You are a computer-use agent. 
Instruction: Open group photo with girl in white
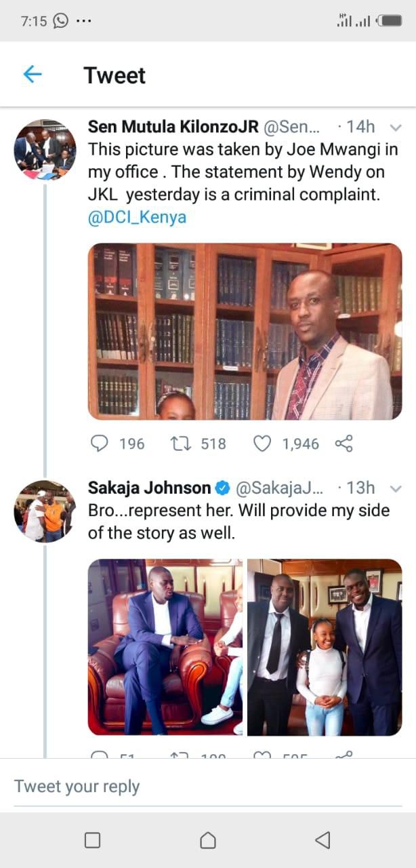325,647
